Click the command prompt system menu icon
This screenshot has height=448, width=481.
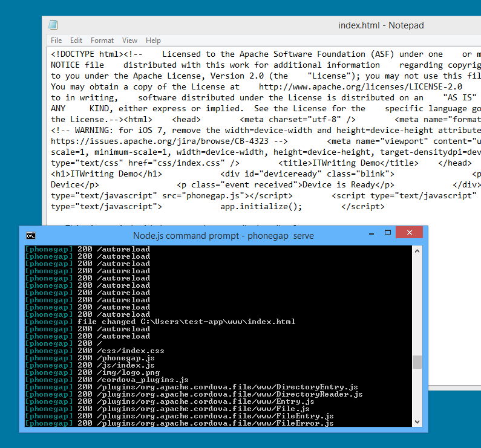pyautogui.click(x=31, y=236)
